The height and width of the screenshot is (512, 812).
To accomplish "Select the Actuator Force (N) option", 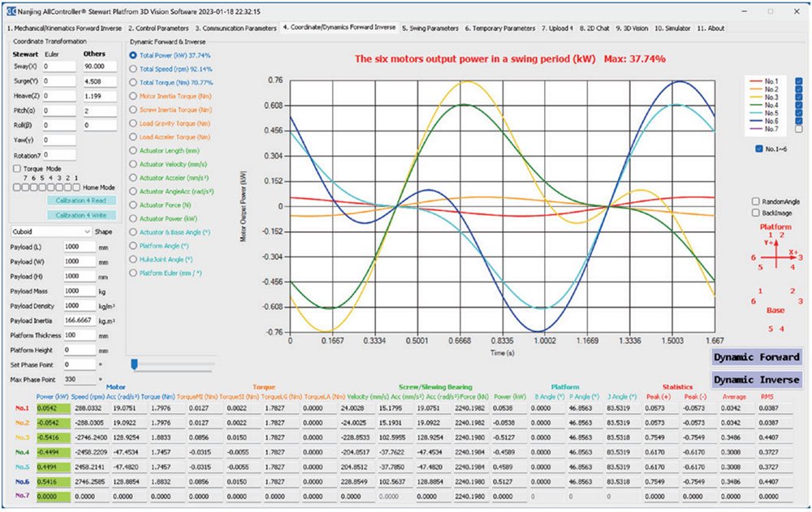I will coord(134,205).
